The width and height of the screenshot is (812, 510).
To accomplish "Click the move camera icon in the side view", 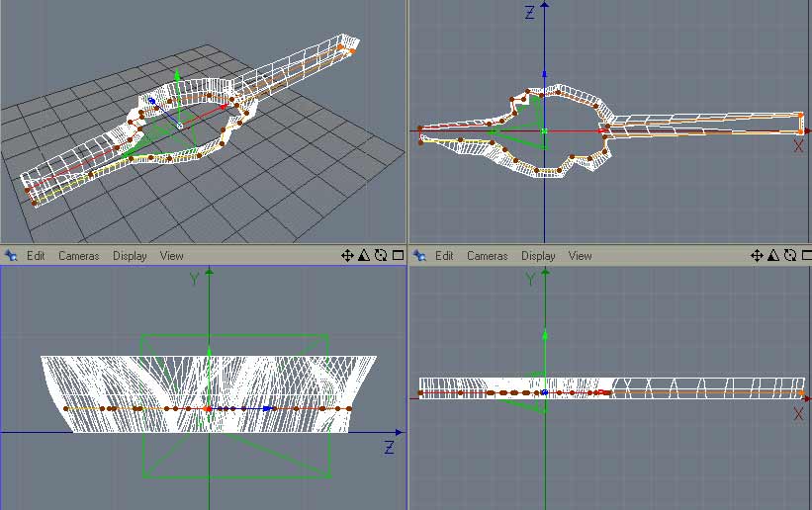I will point(348,255).
